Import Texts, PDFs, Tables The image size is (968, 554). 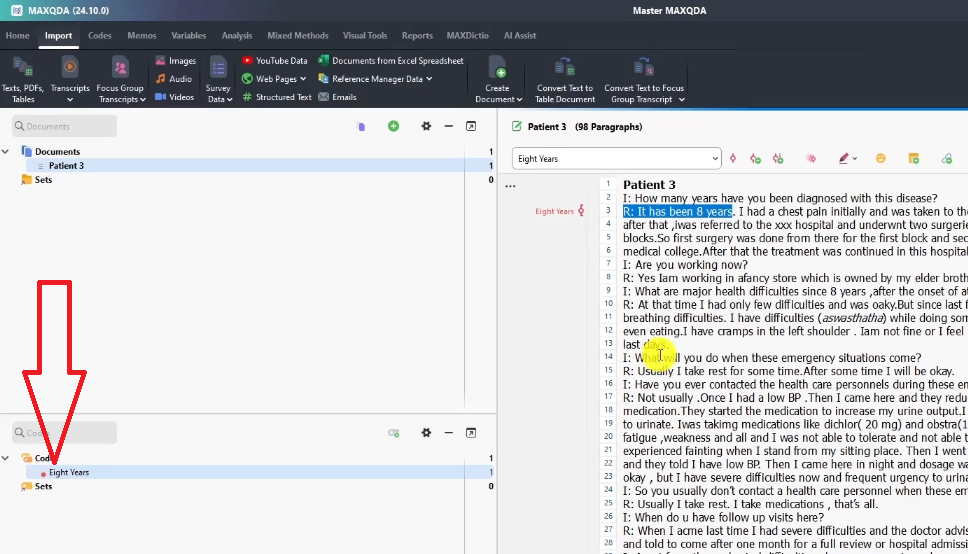22,76
